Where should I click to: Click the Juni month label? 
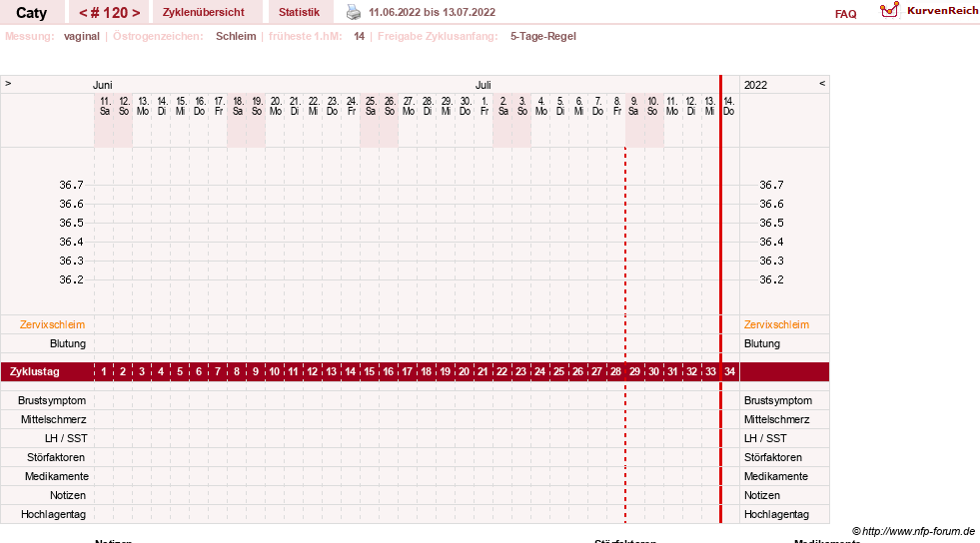(x=103, y=85)
